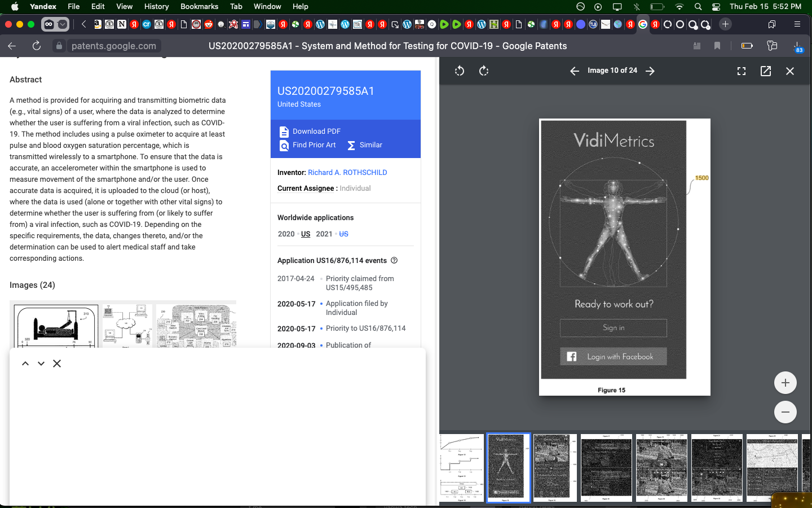Toggle reader mode icon in address bar

coord(697,46)
